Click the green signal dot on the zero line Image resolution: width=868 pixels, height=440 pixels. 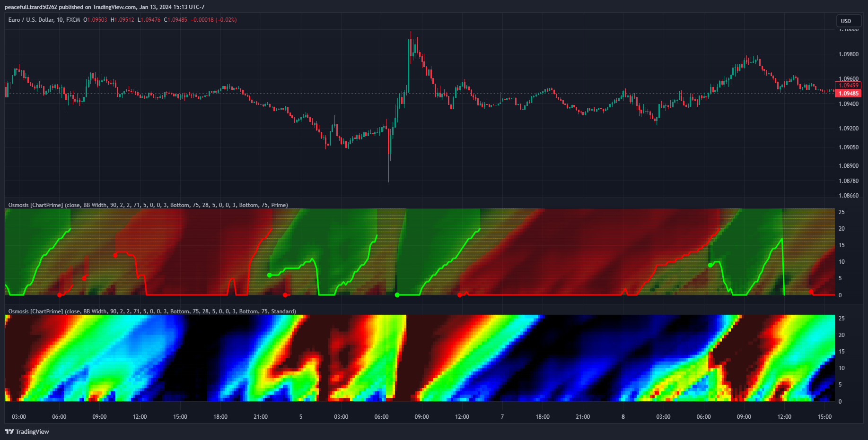397,295
